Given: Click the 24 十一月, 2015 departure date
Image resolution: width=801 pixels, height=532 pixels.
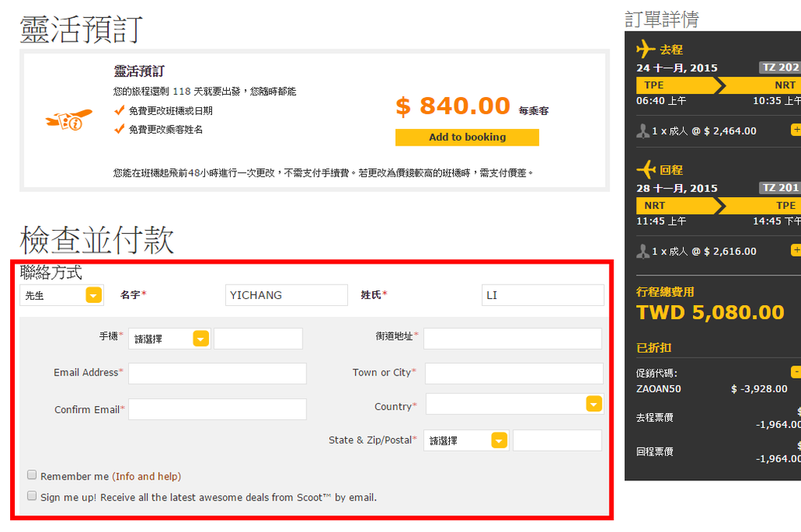Looking at the screenshot, I should pos(677,67).
